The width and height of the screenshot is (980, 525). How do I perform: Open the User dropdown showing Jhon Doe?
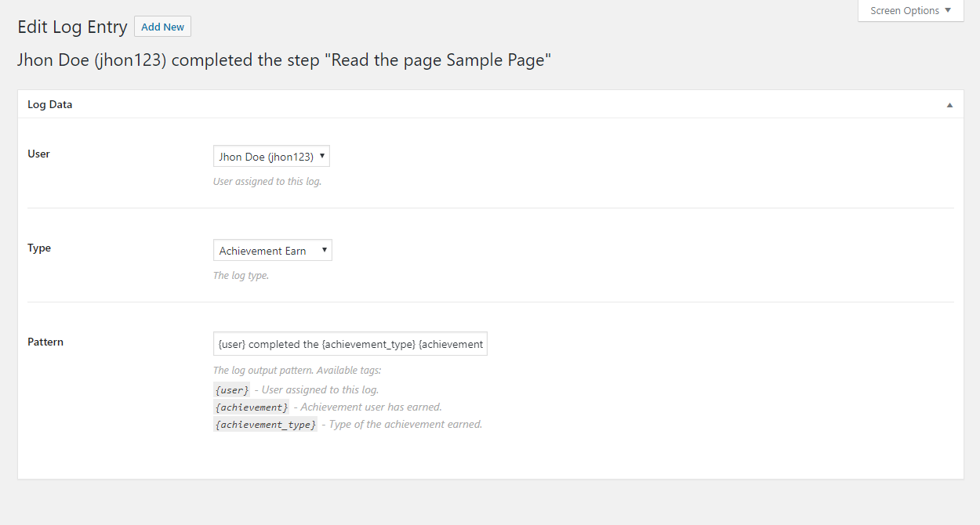pyautogui.click(x=271, y=157)
